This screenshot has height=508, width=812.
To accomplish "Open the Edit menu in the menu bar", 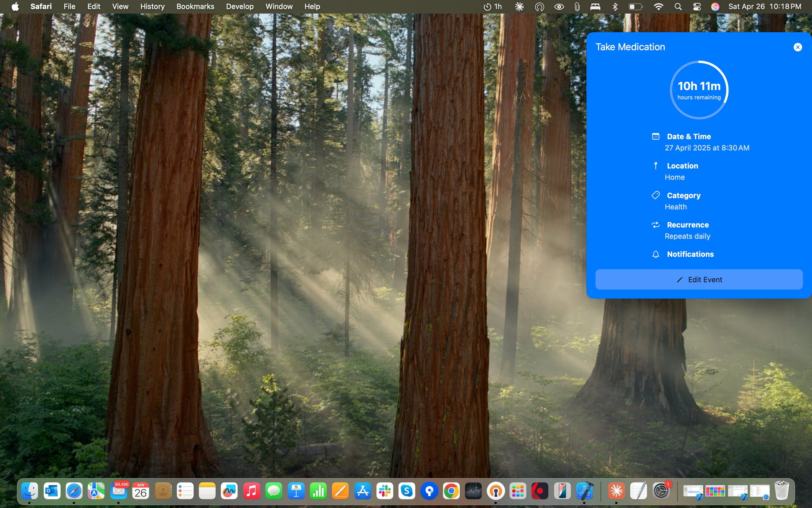I will 94,7.
